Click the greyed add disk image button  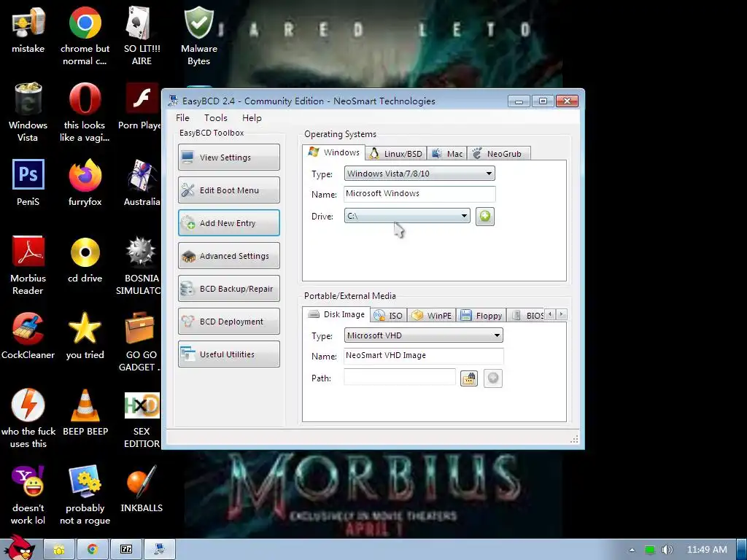(492, 378)
